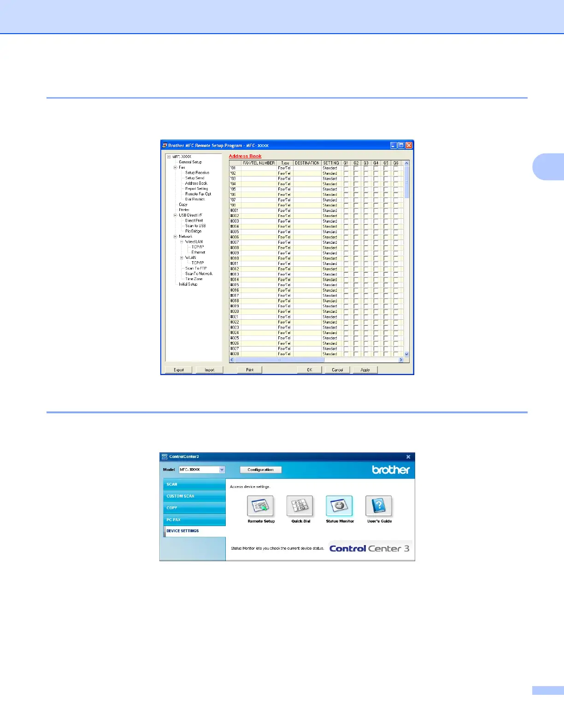Click the Apply button
This screenshot has width=564, height=728.
(x=365, y=370)
